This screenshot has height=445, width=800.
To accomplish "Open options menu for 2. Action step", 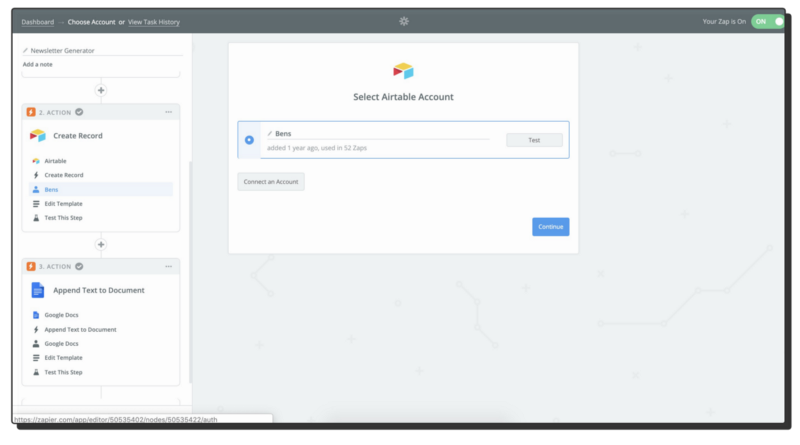I will click(x=168, y=112).
